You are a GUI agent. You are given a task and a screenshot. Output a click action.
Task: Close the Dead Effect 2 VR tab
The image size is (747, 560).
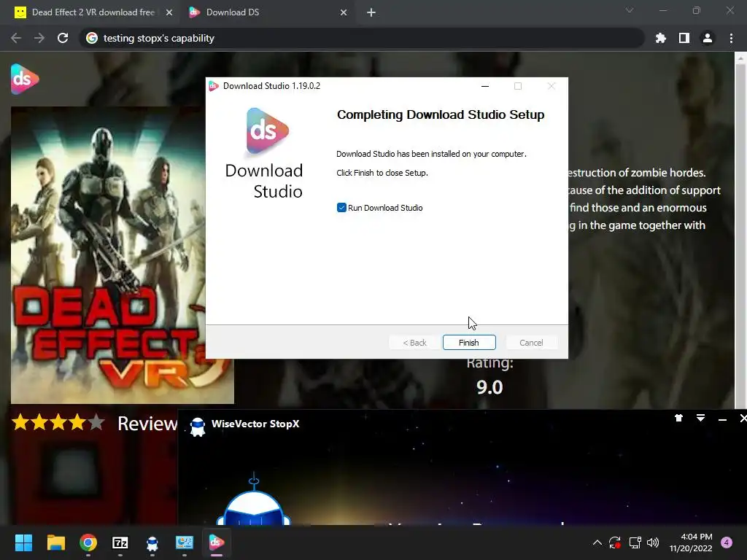point(169,12)
